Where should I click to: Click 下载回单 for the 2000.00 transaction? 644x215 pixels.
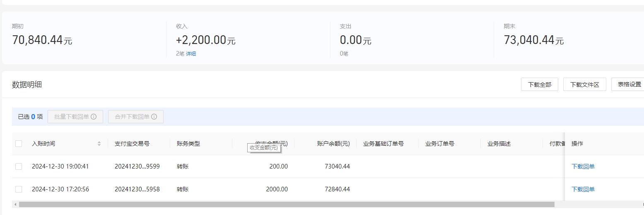tap(583, 189)
